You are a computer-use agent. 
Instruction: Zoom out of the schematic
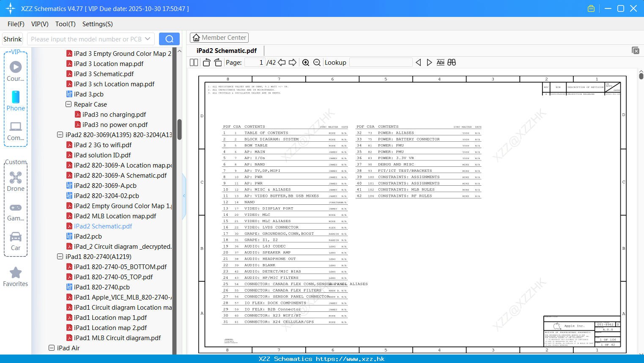coord(317,63)
